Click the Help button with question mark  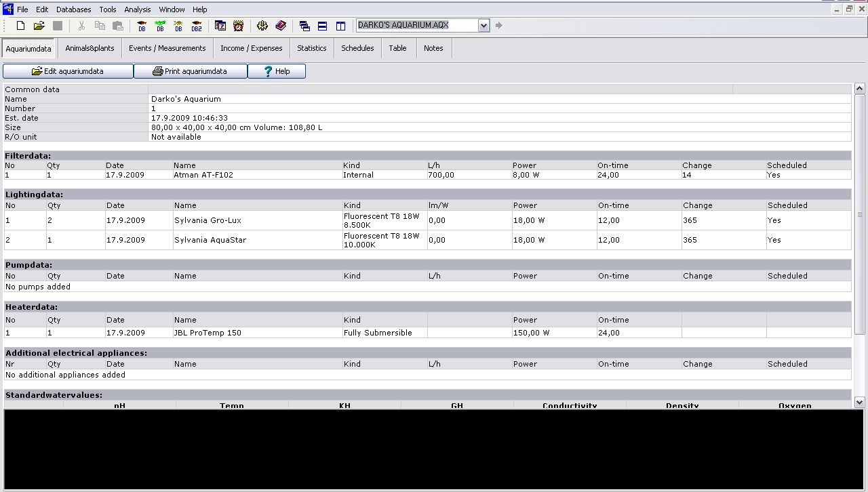click(277, 71)
